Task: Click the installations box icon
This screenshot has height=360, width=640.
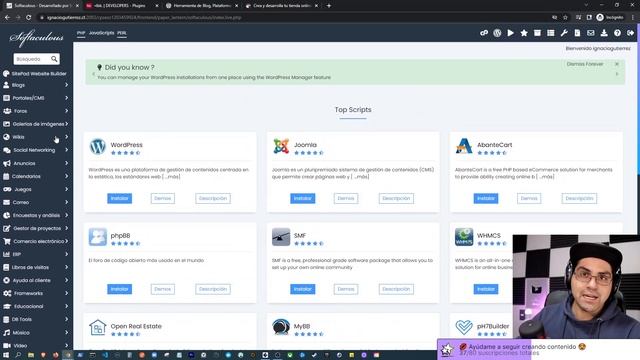Action: click(x=537, y=33)
